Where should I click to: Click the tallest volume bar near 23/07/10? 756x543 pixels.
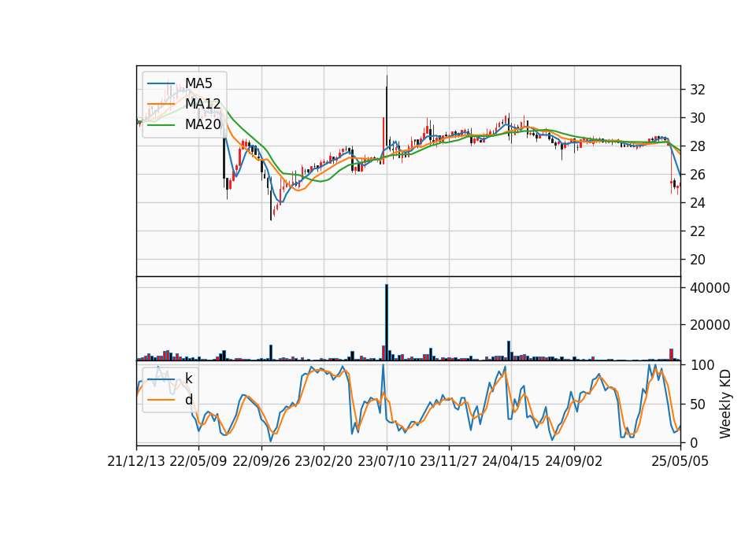tap(387, 323)
